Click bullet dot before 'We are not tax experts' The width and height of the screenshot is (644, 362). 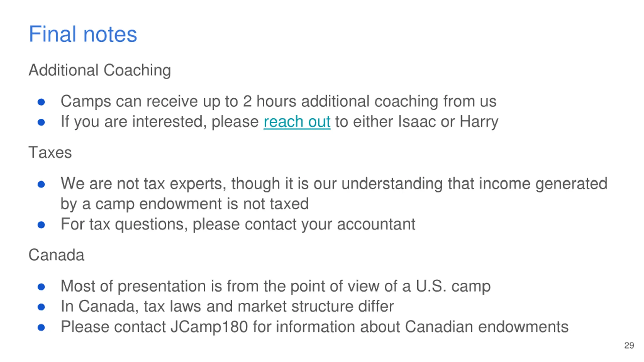[41, 184]
